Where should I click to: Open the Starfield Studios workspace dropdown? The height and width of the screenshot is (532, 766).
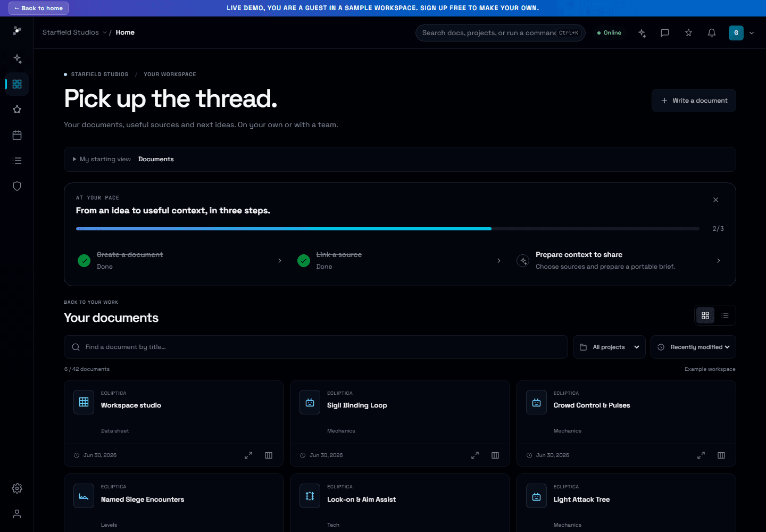point(74,32)
